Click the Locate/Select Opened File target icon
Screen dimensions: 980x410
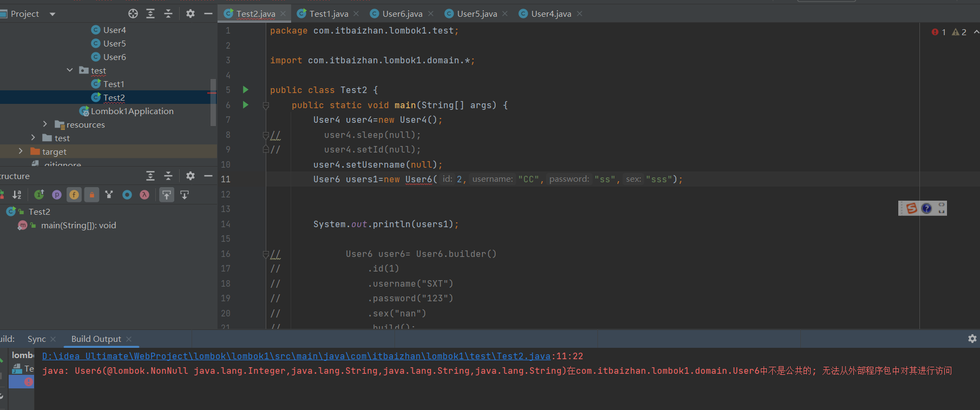[133, 14]
